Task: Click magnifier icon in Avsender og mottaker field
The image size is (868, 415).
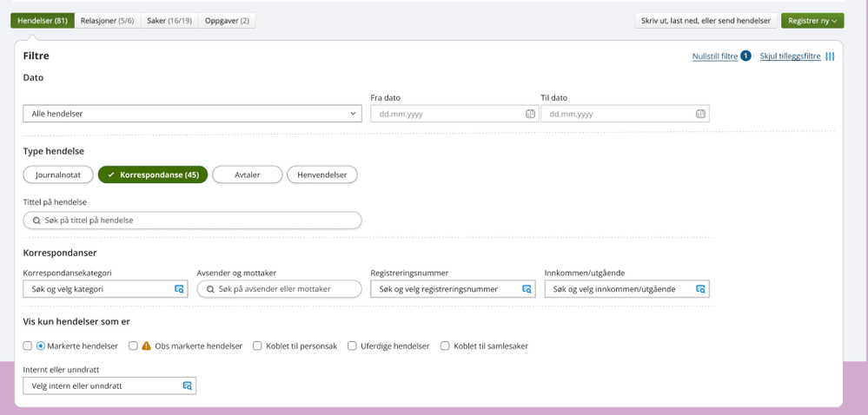Action: 210,289
